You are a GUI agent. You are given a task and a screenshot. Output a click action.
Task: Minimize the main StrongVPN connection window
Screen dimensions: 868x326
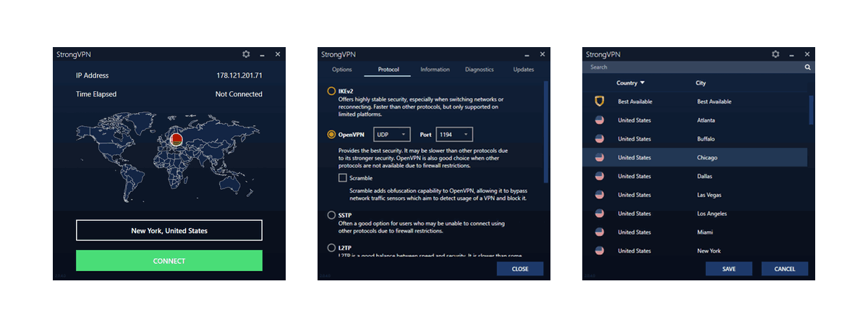click(x=263, y=54)
